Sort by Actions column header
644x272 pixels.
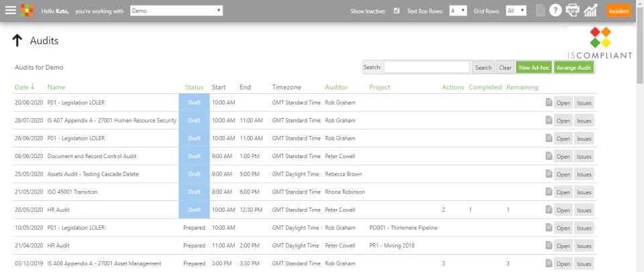click(453, 87)
